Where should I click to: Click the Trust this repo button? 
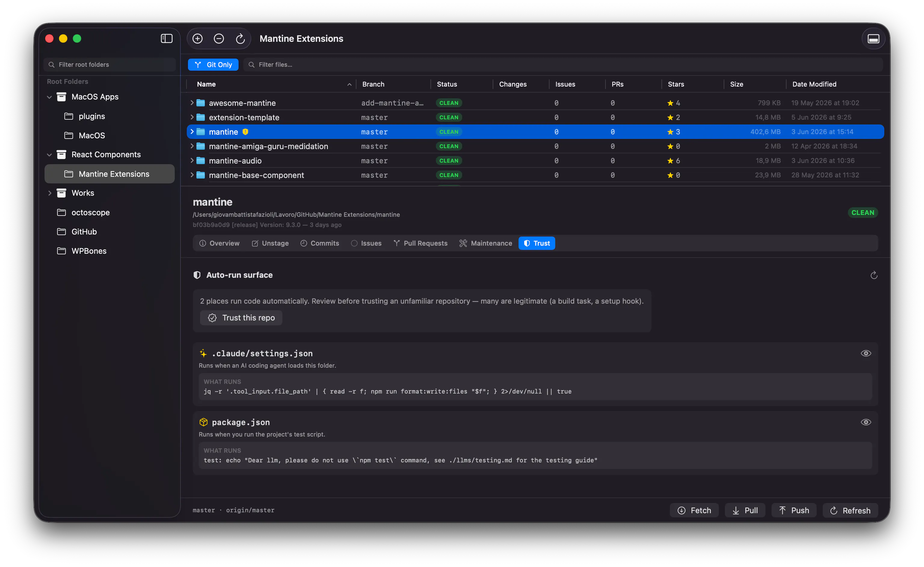(x=241, y=318)
